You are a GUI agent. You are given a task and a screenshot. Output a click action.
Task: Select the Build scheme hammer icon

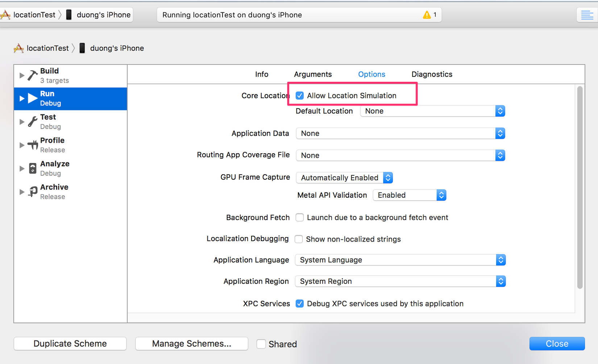[32, 75]
